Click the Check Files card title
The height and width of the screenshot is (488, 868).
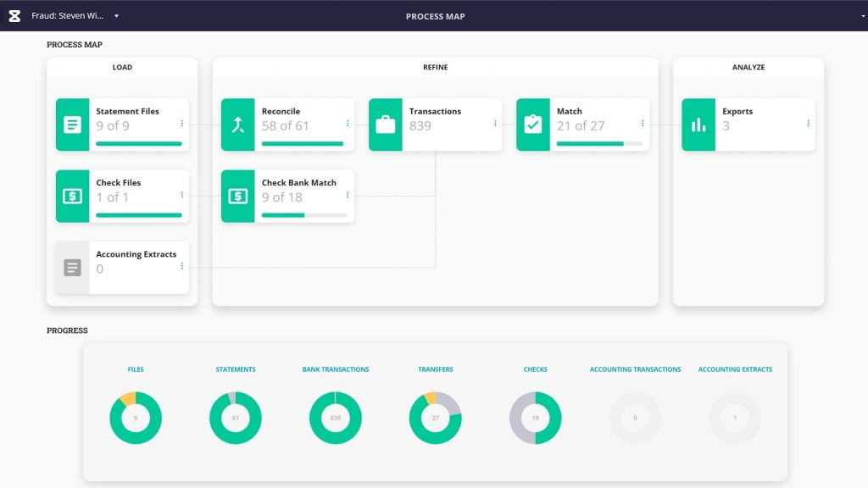point(119,183)
